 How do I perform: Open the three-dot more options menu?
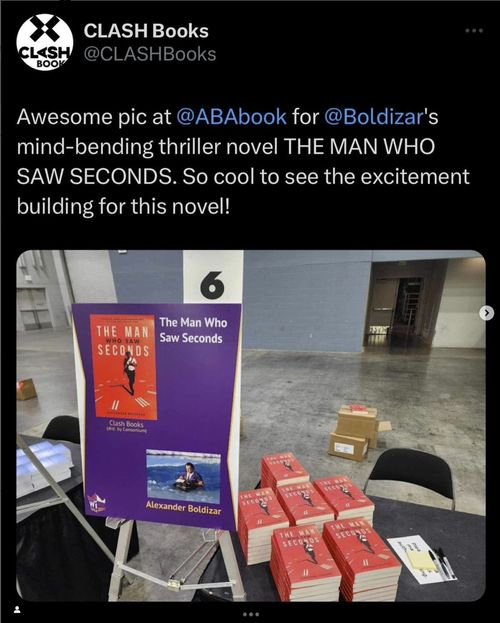coord(475,30)
